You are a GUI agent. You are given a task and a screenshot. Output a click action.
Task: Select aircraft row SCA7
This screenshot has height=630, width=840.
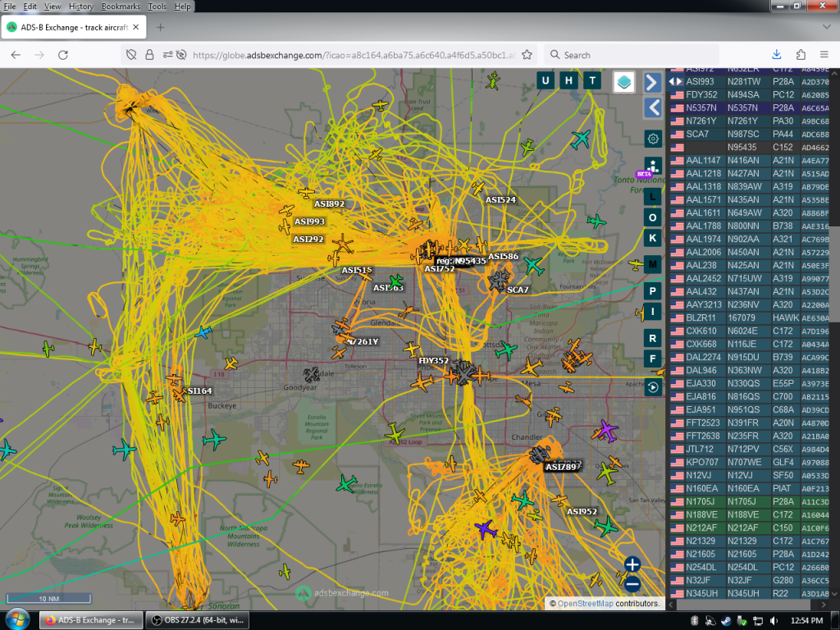point(750,134)
